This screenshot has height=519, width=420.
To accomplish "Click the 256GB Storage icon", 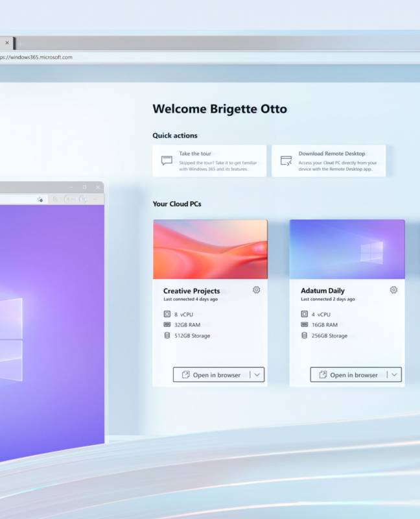I will 304,335.
